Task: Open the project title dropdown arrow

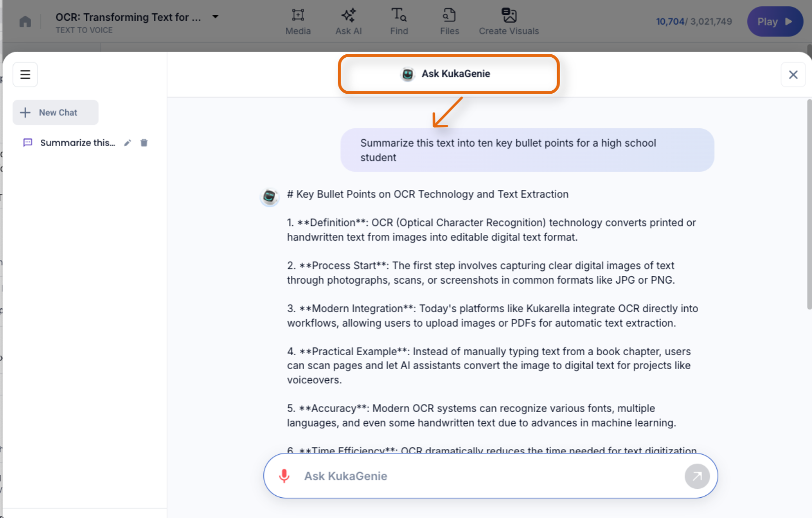Action: click(x=215, y=17)
